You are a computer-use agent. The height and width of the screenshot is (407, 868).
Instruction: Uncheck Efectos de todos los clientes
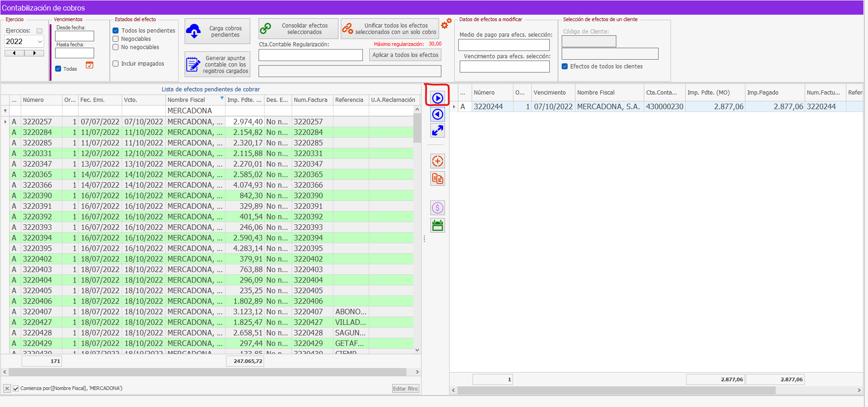point(565,67)
